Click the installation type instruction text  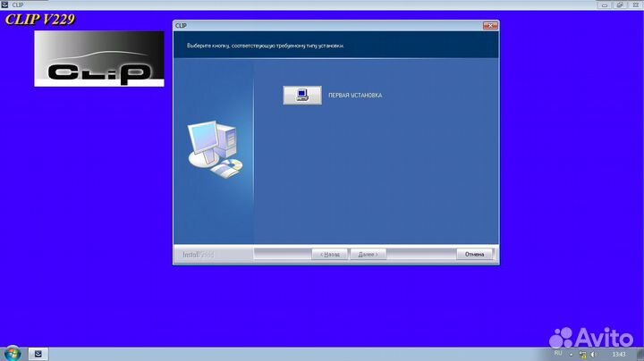[266, 46]
